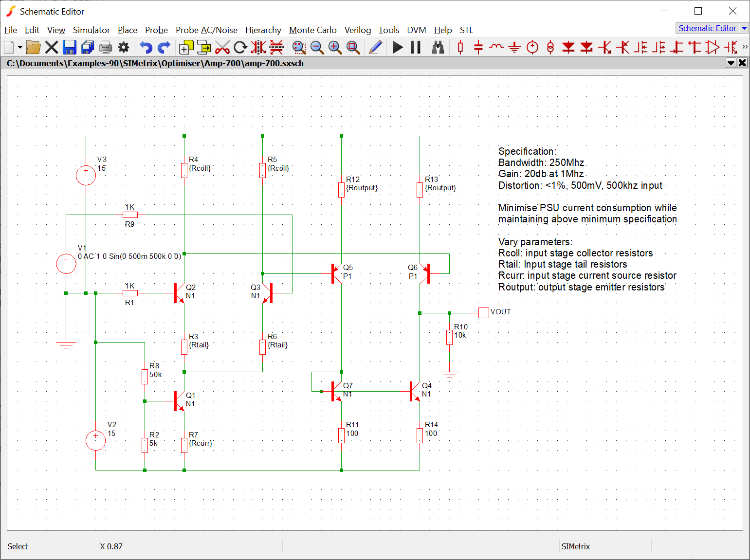Place a resistor using the toolbar symbol
Viewport: 750px width, 560px height.
tap(460, 47)
